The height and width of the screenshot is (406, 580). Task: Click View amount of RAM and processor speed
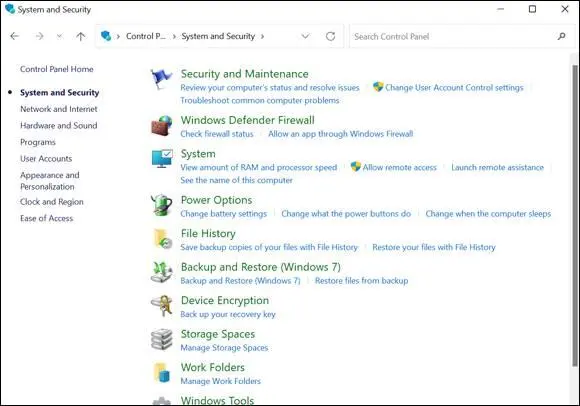click(x=259, y=168)
